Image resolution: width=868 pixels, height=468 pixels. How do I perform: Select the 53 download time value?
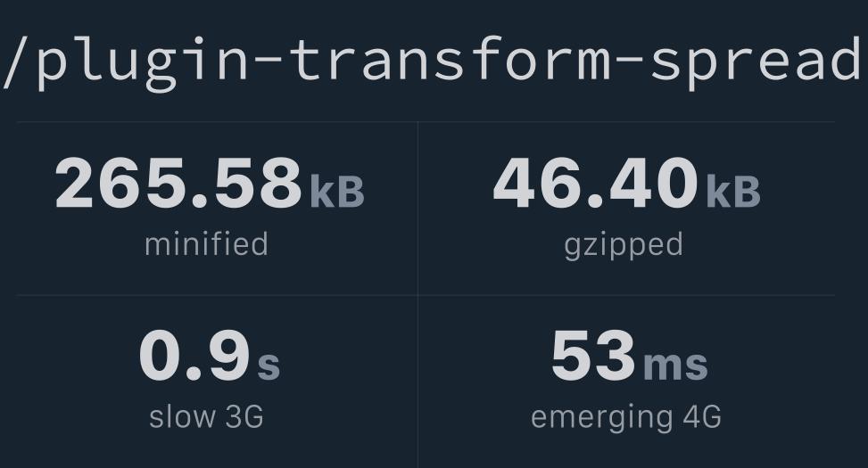pyautogui.click(x=593, y=355)
